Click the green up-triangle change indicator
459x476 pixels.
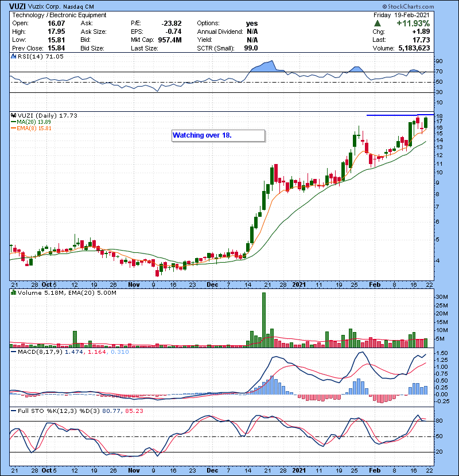point(378,24)
